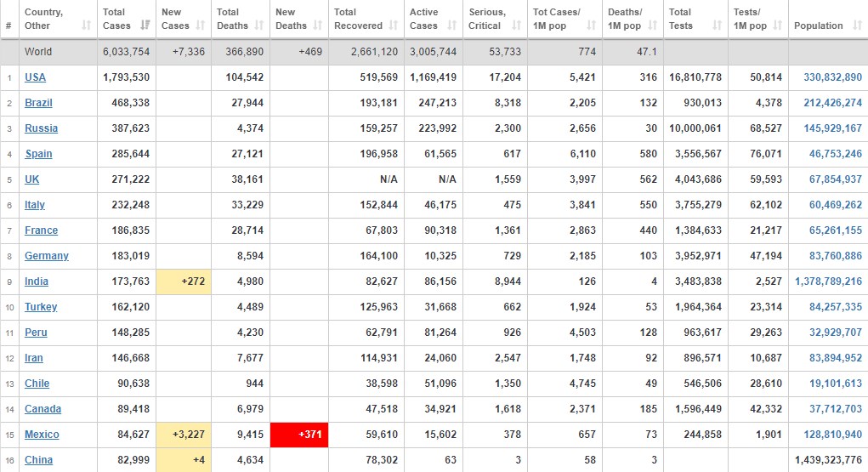This screenshot has width=868, height=472.
Task: Sort by Total Deaths arrow icon
Action: coord(259,26)
